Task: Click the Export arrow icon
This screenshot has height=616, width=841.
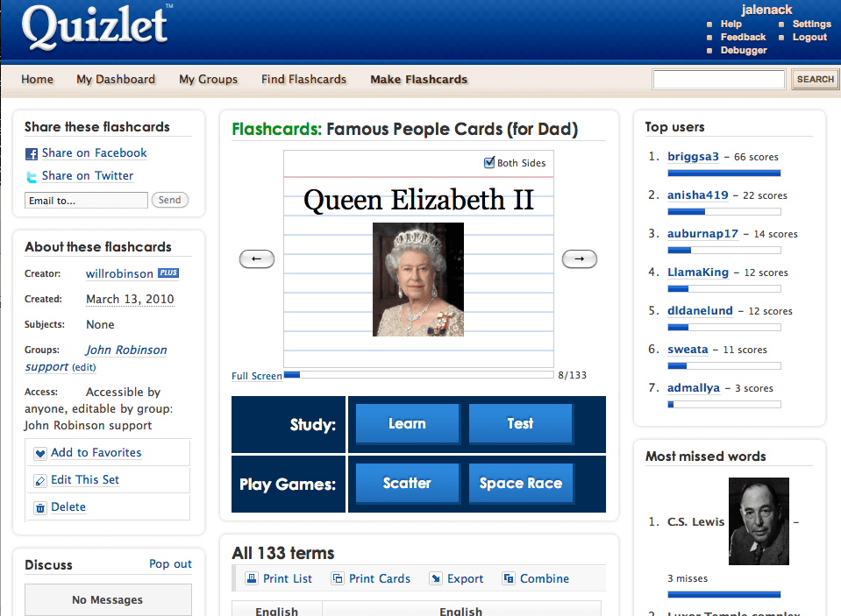Action: pos(436,578)
